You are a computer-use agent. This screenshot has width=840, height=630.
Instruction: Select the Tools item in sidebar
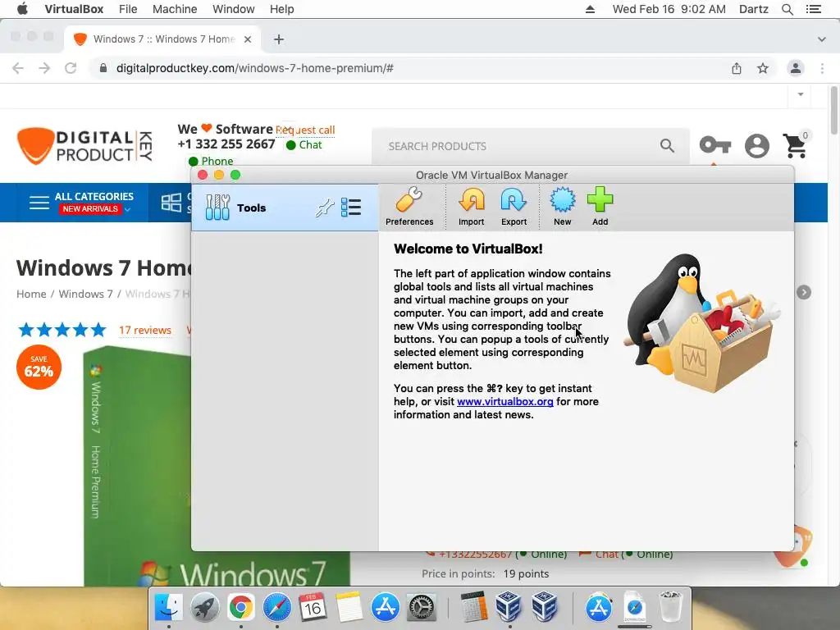[285, 208]
